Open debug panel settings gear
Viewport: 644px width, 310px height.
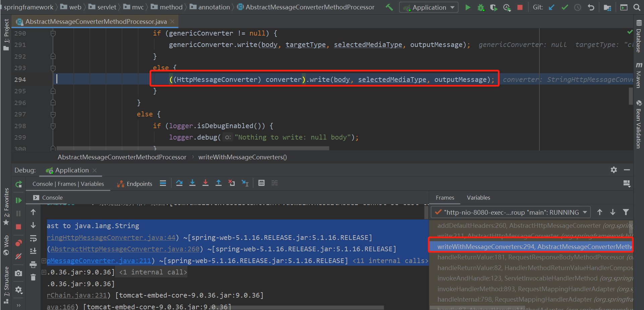click(x=614, y=170)
